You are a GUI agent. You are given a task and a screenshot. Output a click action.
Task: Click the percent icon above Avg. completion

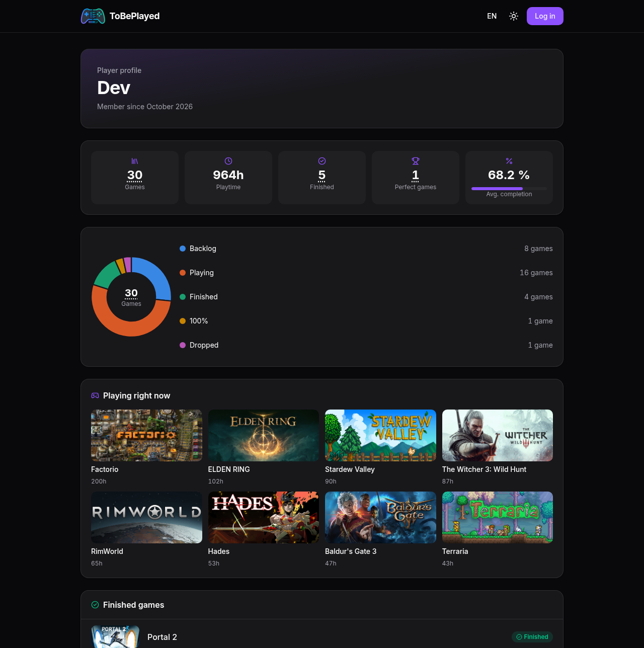pyautogui.click(x=509, y=161)
